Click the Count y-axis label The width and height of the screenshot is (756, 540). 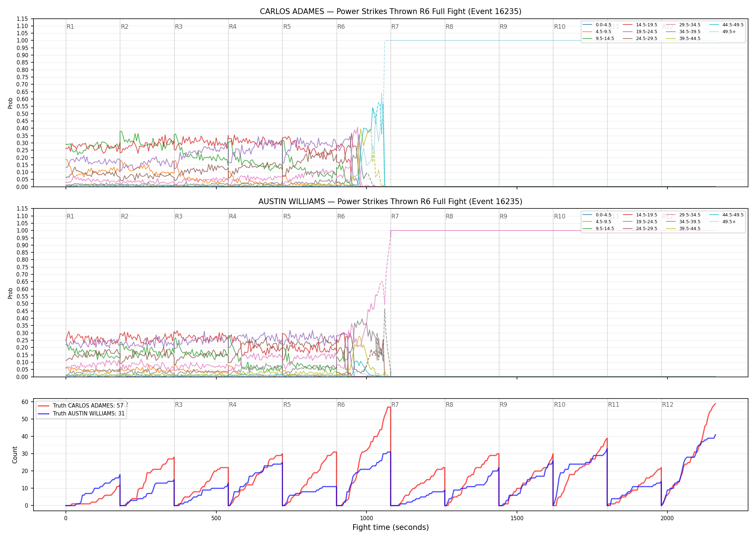click(x=15, y=455)
